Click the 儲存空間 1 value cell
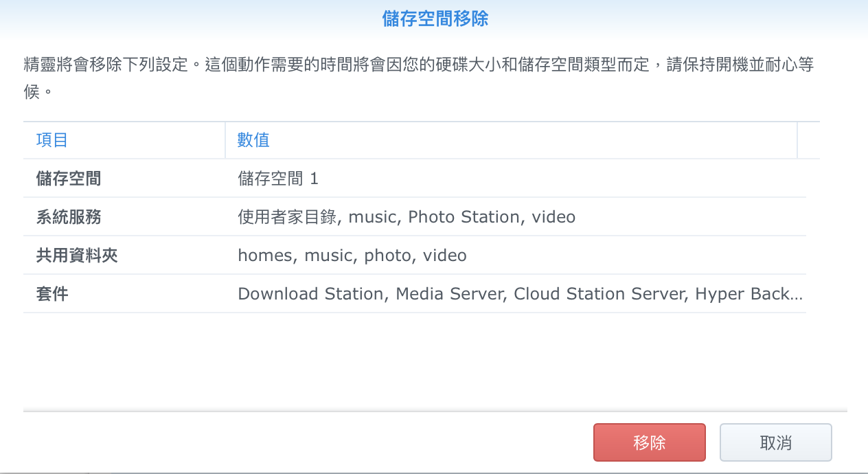This screenshot has height=474, width=868. tap(278, 179)
